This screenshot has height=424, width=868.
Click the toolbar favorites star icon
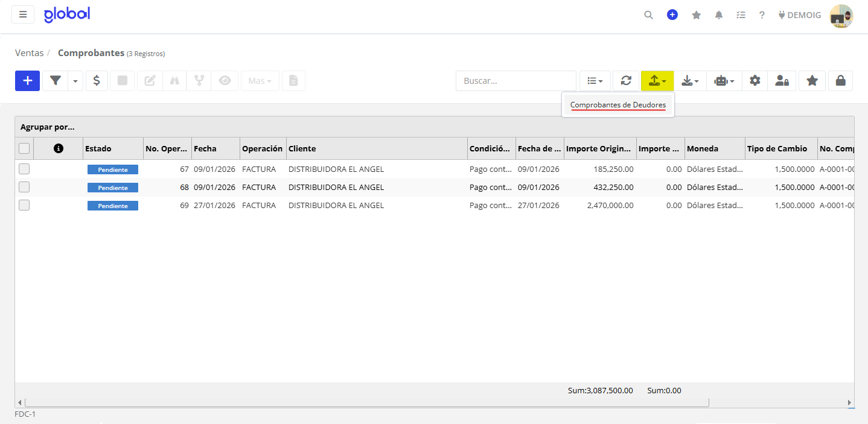point(812,81)
